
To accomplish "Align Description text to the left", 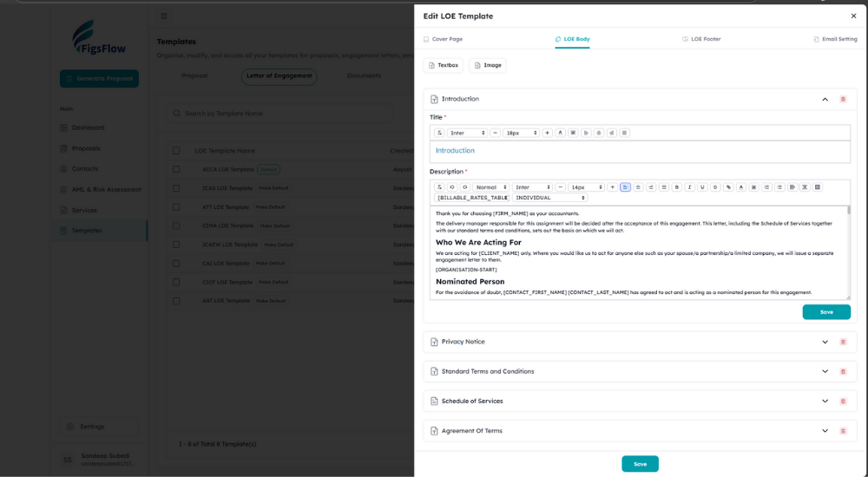I will [x=626, y=187].
